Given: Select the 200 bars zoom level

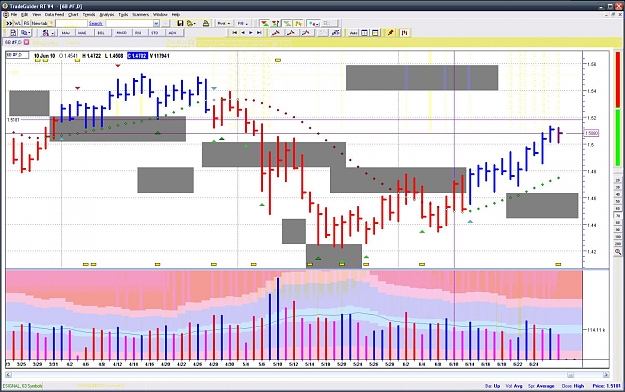Looking at the screenshot, I should point(618,244).
